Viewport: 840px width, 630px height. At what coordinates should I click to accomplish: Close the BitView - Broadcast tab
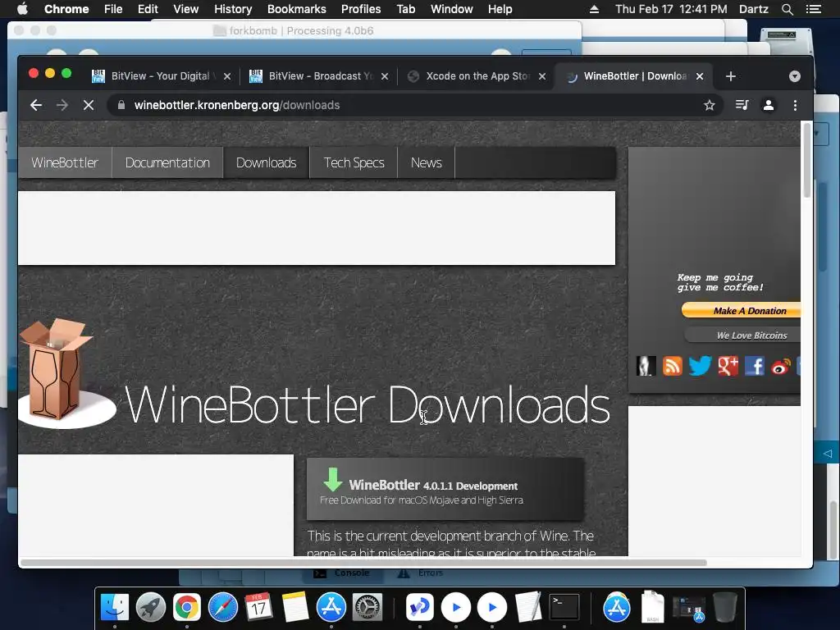tap(385, 76)
